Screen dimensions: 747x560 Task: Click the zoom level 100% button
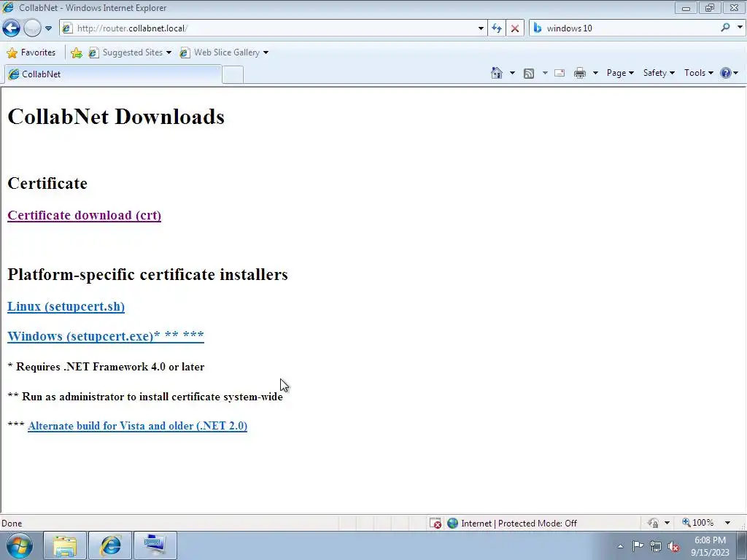pos(698,523)
